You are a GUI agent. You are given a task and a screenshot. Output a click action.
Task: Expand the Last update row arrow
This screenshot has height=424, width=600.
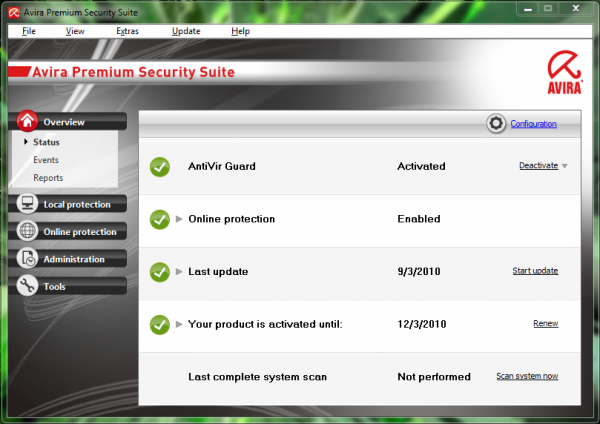coord(179,272)
